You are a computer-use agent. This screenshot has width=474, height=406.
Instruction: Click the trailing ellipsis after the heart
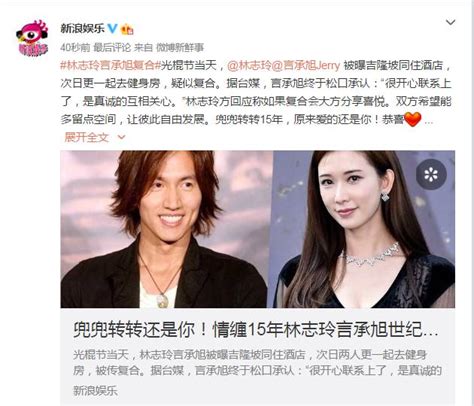click(429, 122)
